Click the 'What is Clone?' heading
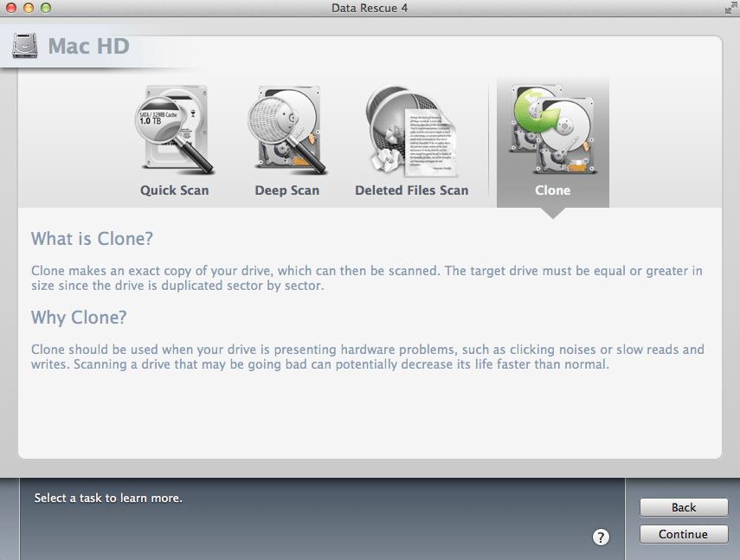The width and height of the screenshot is (740, 560). [x=94, y=238]
